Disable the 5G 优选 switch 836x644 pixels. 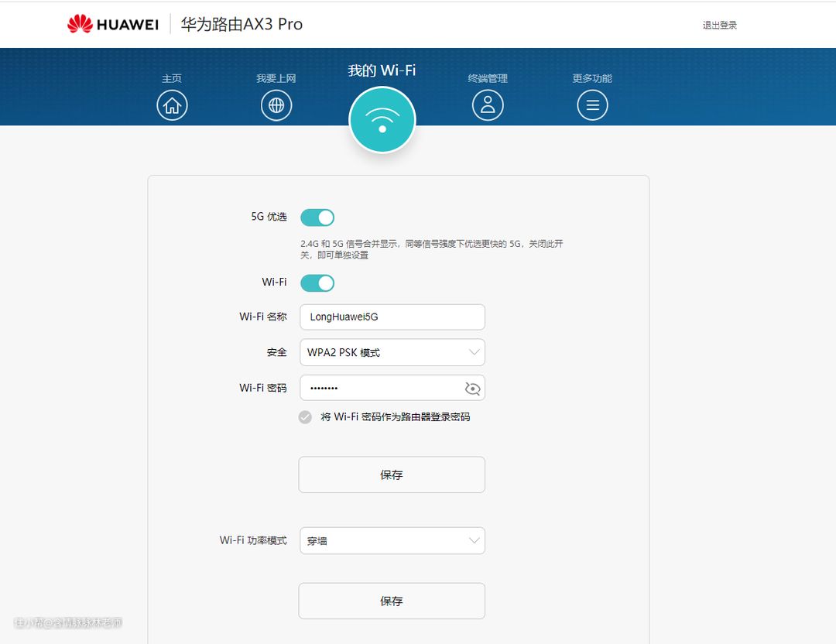317,218
